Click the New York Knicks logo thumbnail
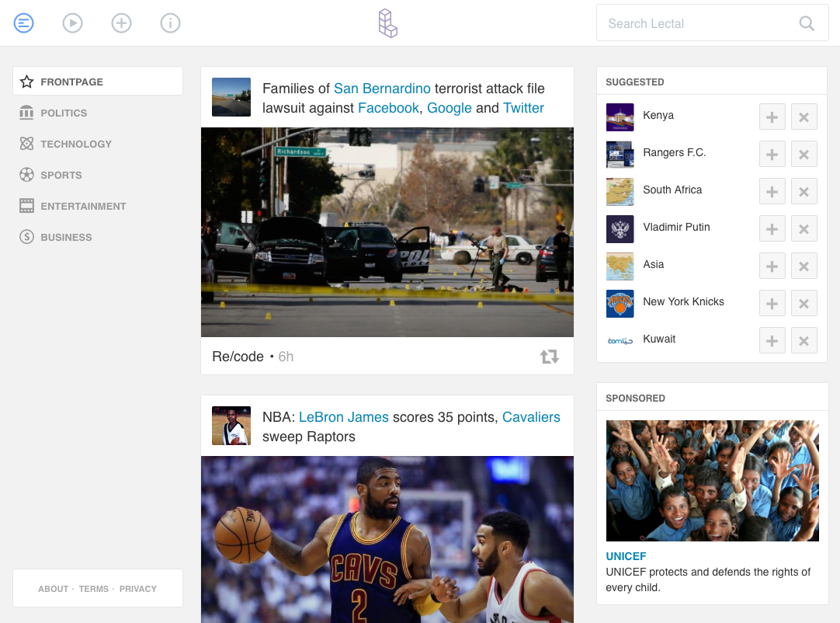840x623 pixels. pyautogui.click(x=620, y=304)
